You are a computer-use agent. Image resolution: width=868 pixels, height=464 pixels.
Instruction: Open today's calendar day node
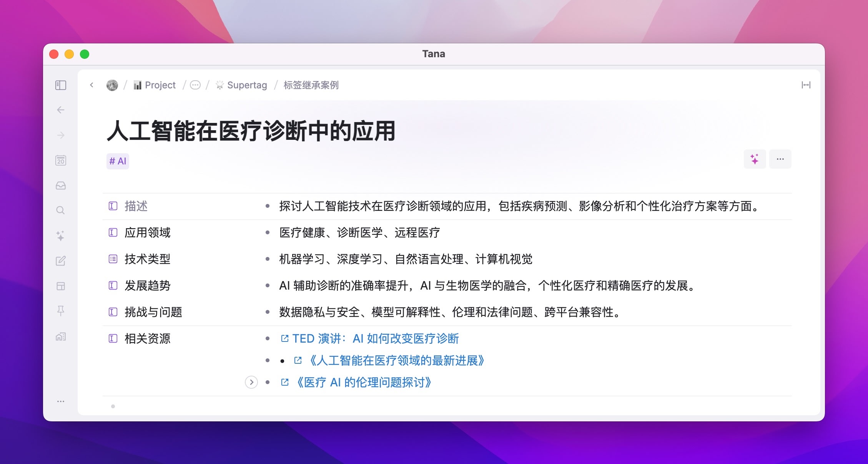[61, 160]
